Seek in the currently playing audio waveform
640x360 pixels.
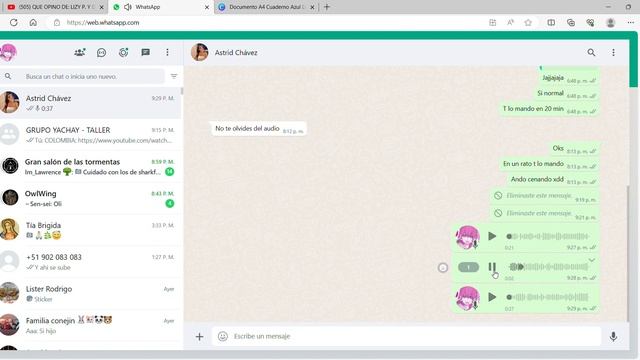pos(547,267)
